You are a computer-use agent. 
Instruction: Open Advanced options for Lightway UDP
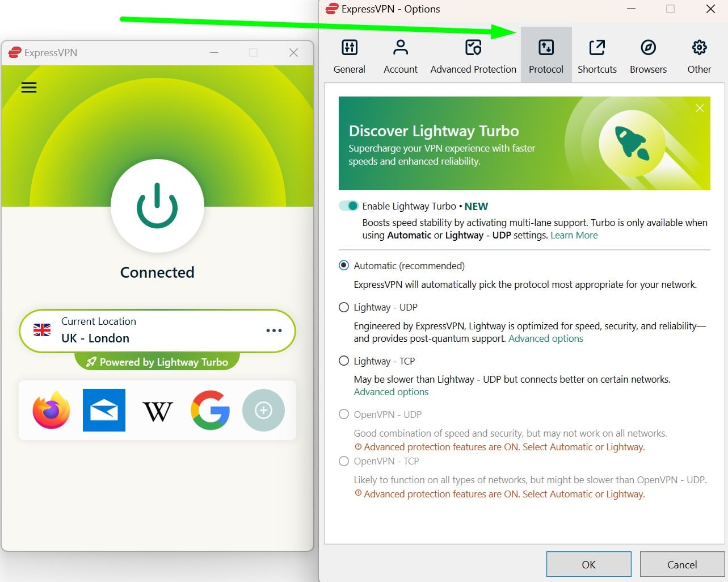[546, 338]
